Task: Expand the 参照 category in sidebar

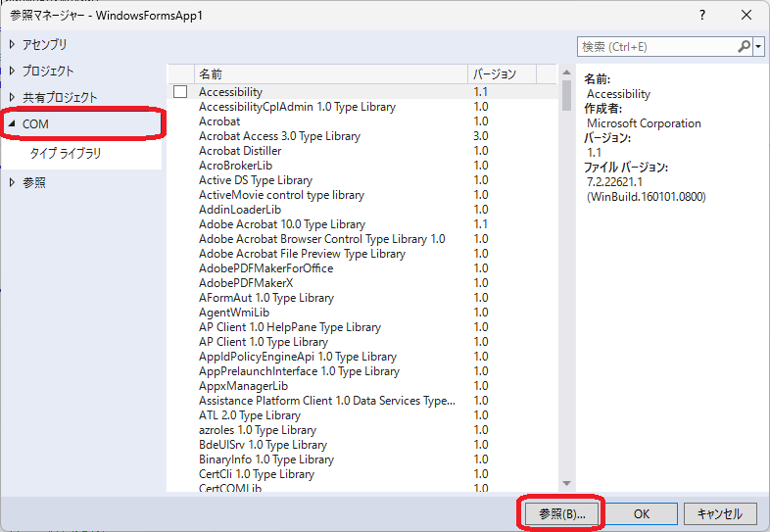Action: tap(13, 183)
